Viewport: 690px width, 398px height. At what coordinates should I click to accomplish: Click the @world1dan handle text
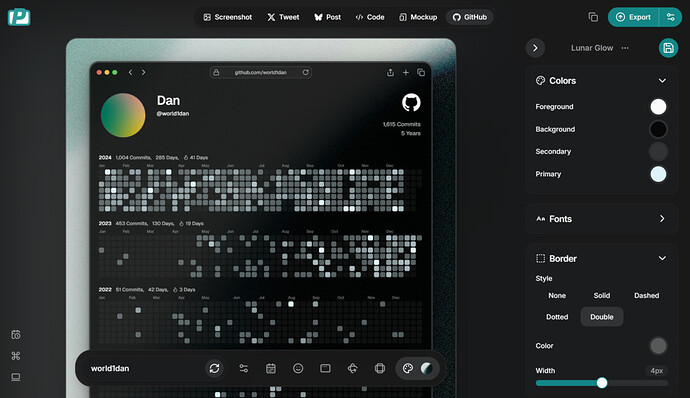click(x=173, y=114)
